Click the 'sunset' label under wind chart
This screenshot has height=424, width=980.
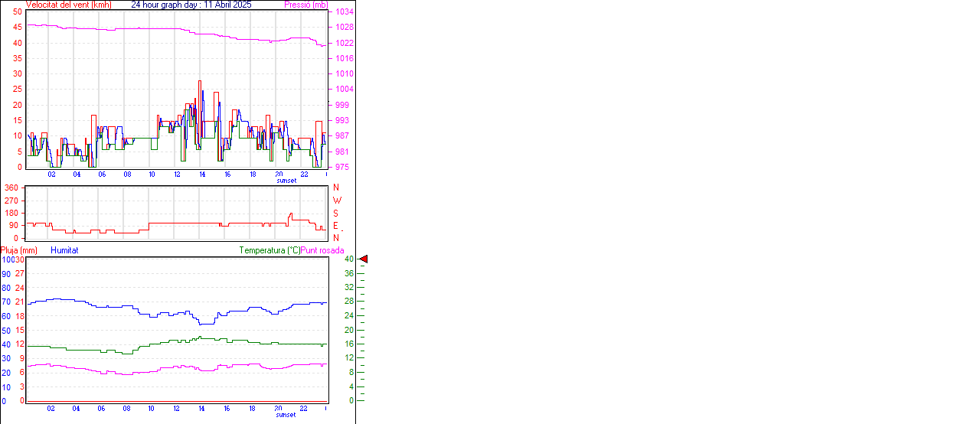pos(286,181)
